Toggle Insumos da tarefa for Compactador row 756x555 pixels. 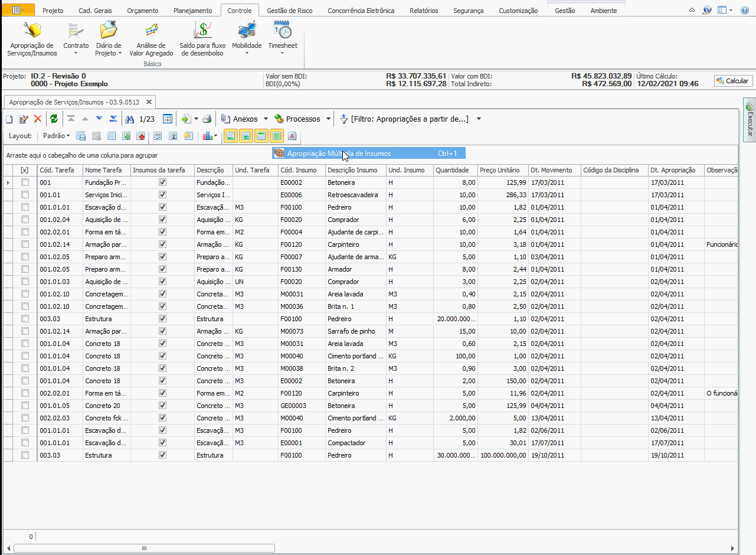162,443
